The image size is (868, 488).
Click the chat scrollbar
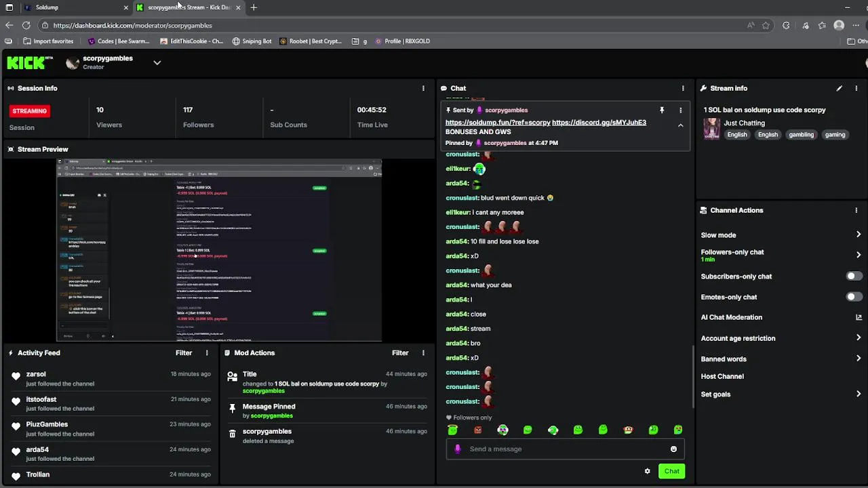click(692, 376)
